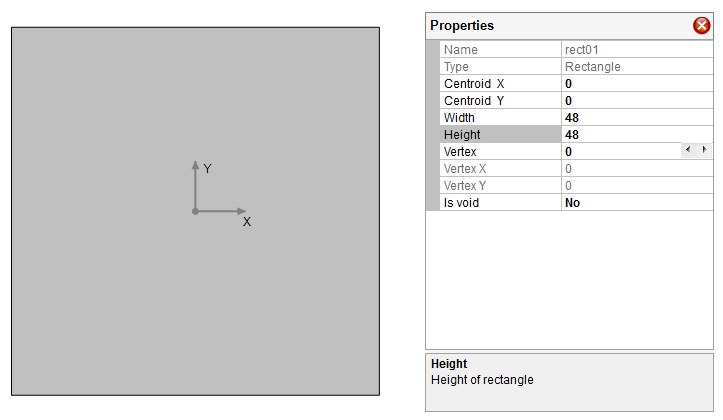Select the Vertex index value field
This screenshot has width=723, height=420.
[x=621, y=152]
